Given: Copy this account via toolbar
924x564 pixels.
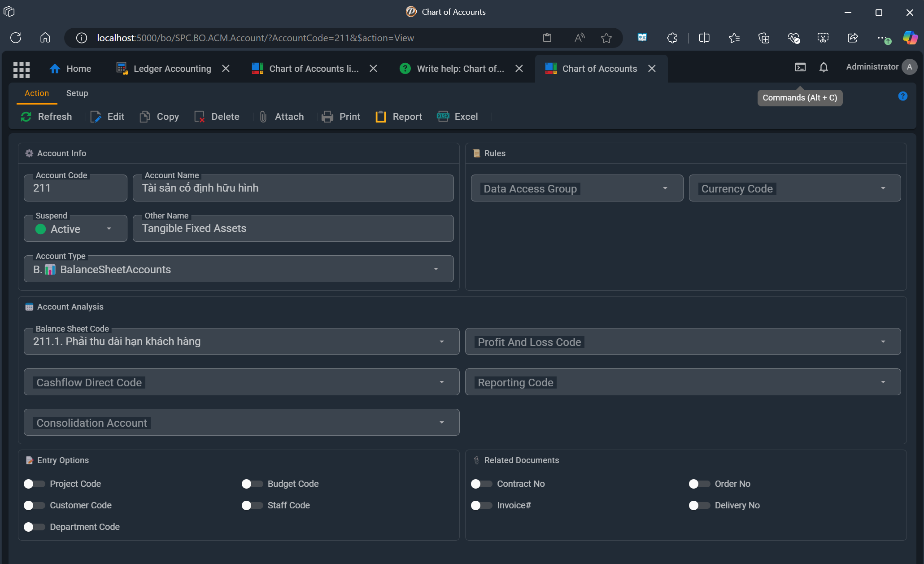Looking at the screenshot, I should point(159,117).
